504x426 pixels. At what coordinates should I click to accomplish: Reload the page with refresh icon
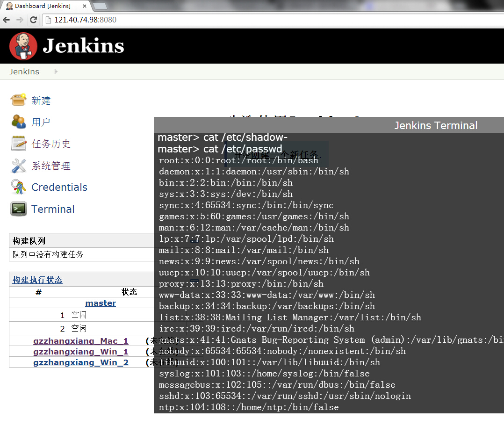coord(33,20)
